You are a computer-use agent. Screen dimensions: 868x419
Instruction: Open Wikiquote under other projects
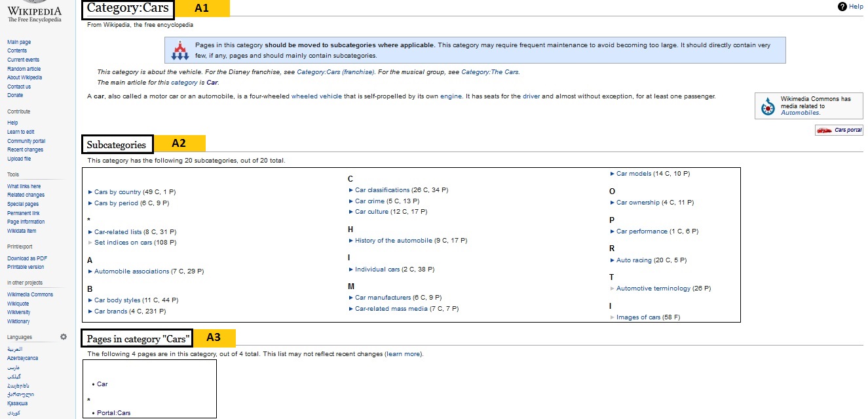tap(18, 304)
